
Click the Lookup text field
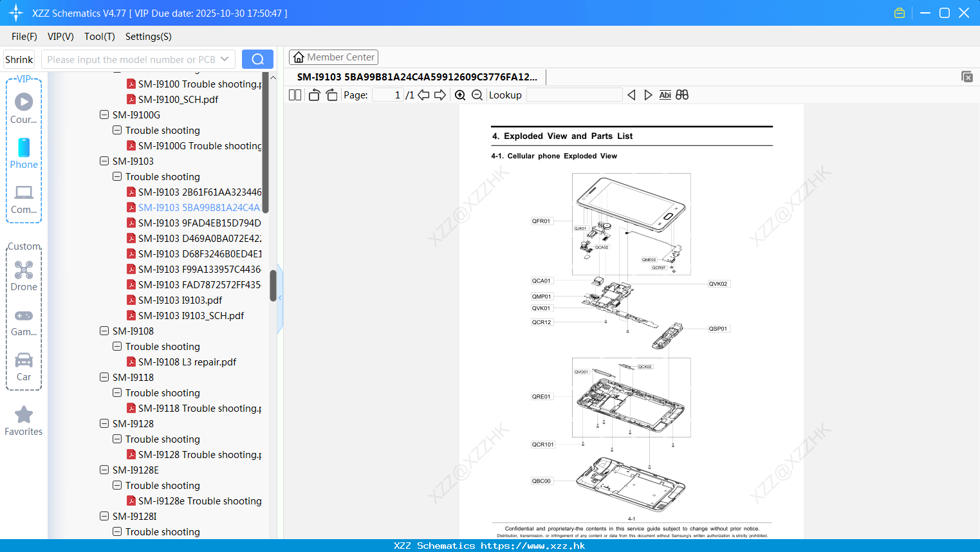[574, 95]
